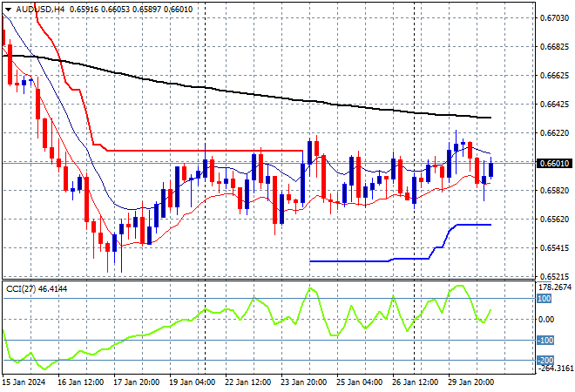This screenshot has height=392, width=575.
Task: Select the 22 Jan 12:00 time axis label
Action: coord(248,382)
